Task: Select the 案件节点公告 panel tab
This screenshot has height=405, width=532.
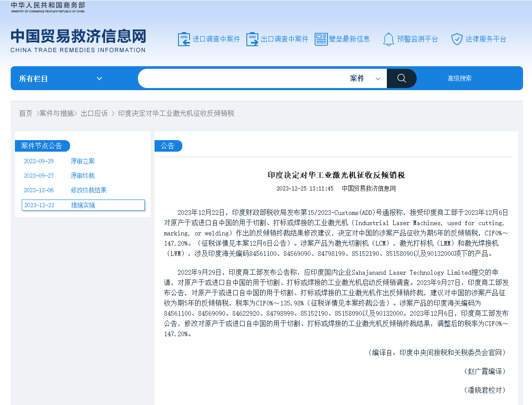Action: (42, 146)
